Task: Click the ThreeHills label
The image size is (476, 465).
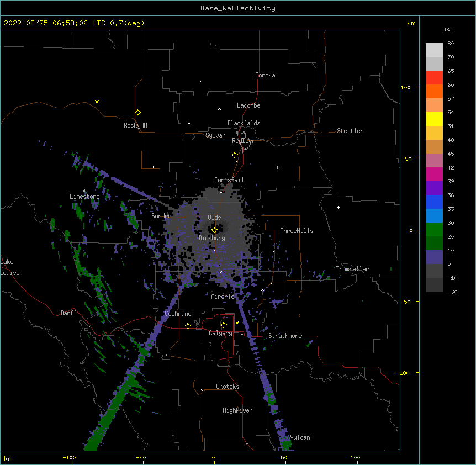Action: click(297, 231)
